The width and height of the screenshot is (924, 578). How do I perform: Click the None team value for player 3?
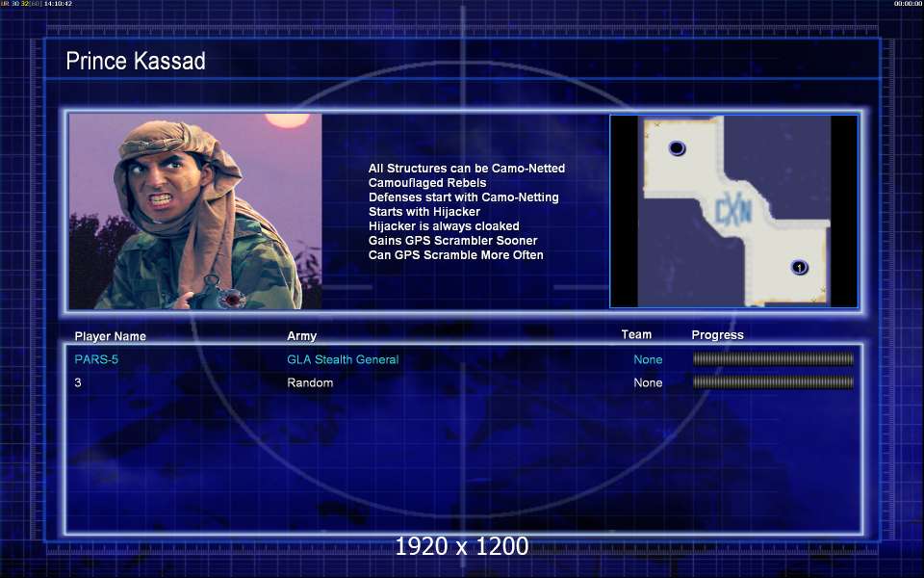click(x=648, y=382)
